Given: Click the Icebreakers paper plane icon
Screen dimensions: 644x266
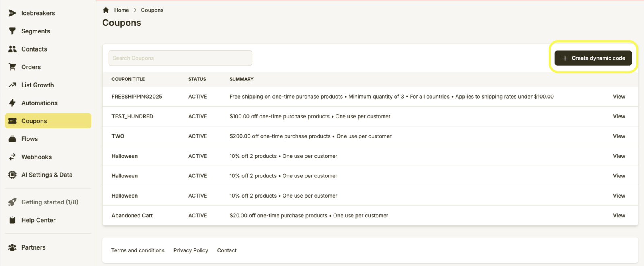Looking at the screenshot, I should pos(12,13).
